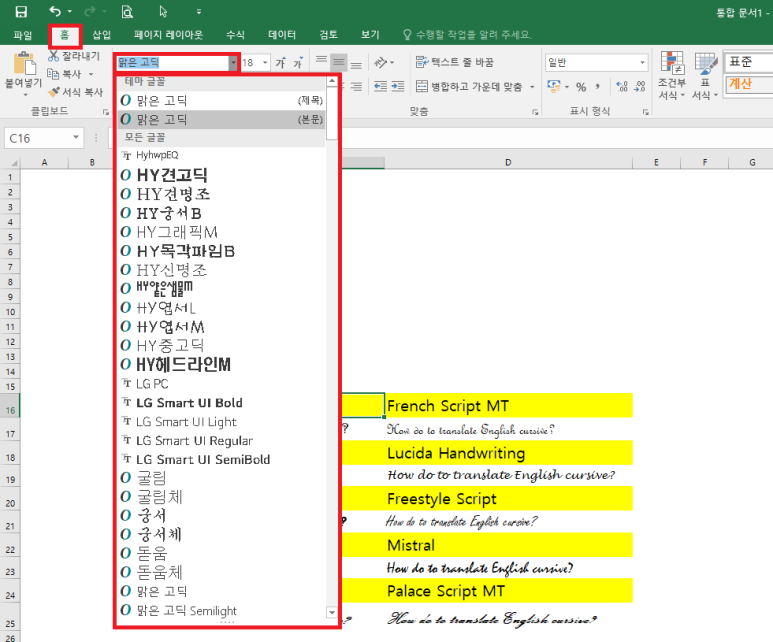Open the font size dropdown showing 18

[x=265, y=63]
